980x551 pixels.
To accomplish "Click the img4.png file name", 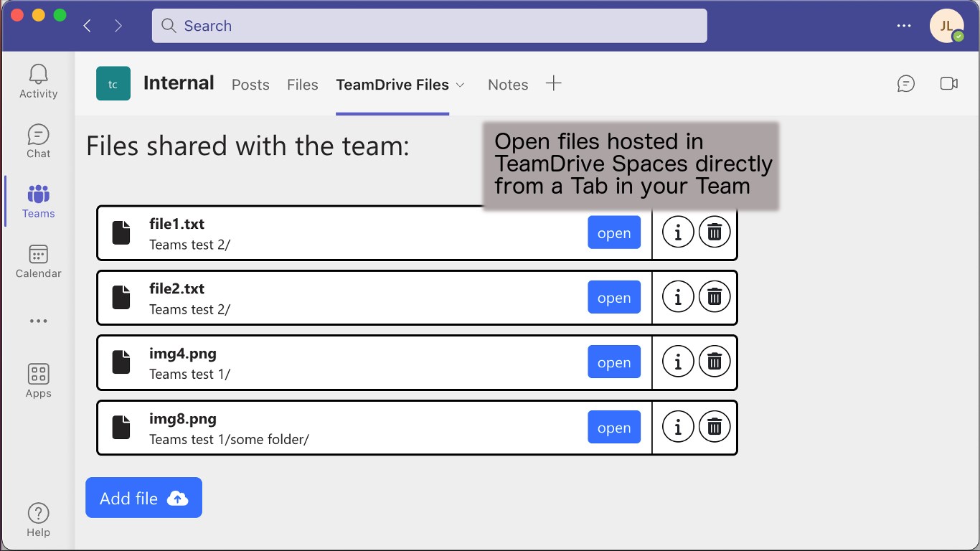I will point(183,354).
